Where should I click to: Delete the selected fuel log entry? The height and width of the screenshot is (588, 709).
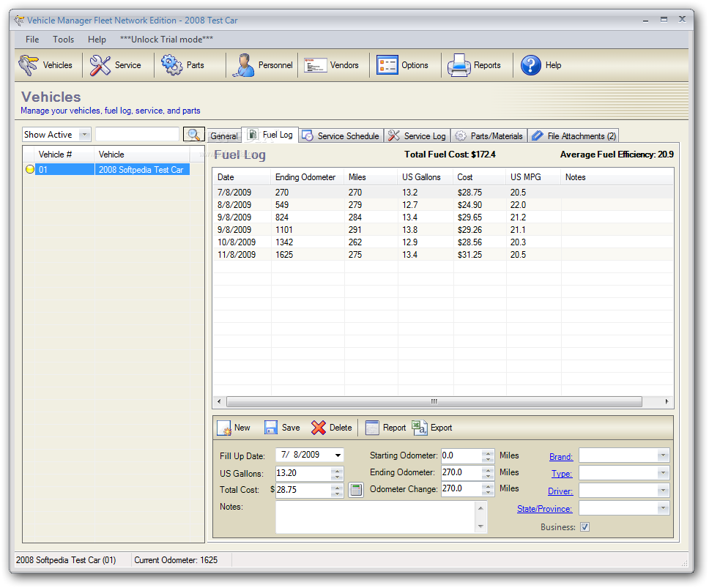click(332, 428)
